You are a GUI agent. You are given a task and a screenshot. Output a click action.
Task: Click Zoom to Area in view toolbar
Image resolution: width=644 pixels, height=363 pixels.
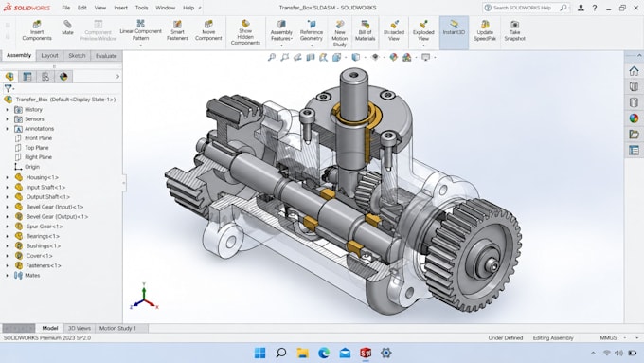285,57
